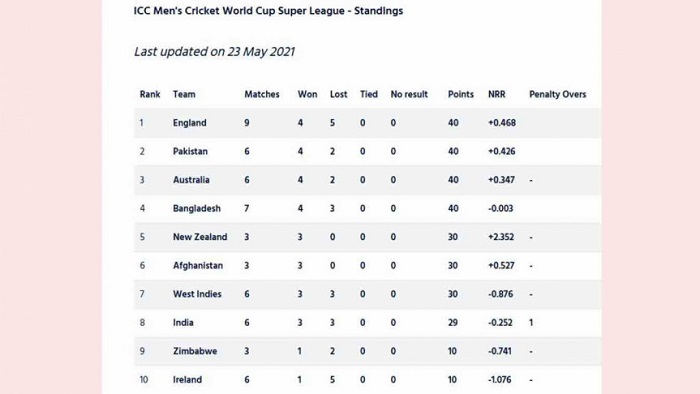Image resolution: width=700 pixels, height=394 pixels.
Task: Sort by Points column header
Action: point(460,94)
